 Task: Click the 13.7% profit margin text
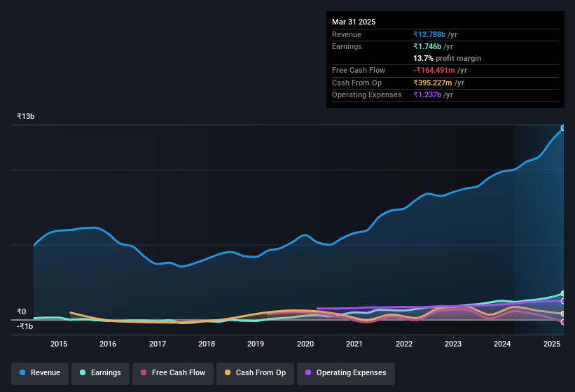pyautogui.click(x=447, y=58)
